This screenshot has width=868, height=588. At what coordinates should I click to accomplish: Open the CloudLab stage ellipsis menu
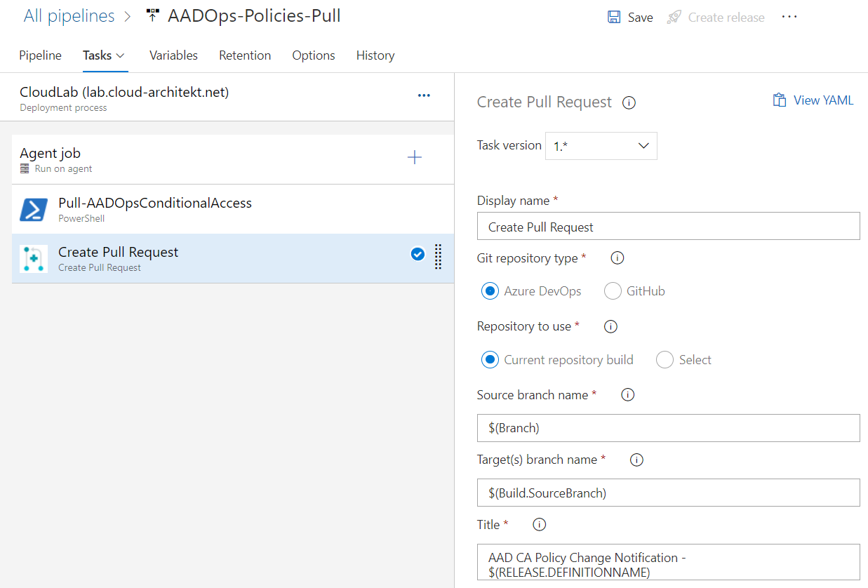click(x=424, y=95)
